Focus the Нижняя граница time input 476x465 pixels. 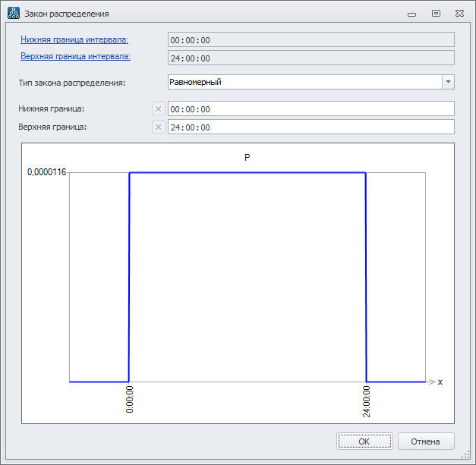pyautogui.click(x=311, y=109)
